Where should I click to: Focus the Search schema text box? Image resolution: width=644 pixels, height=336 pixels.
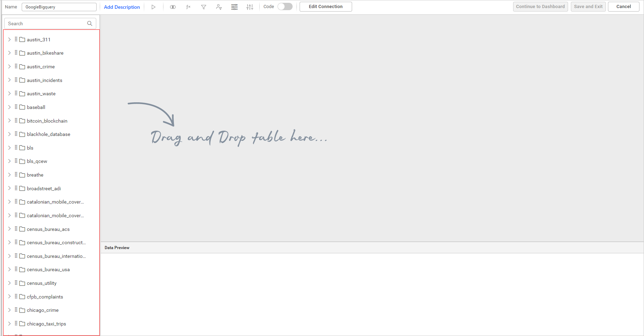click(45, 23)
